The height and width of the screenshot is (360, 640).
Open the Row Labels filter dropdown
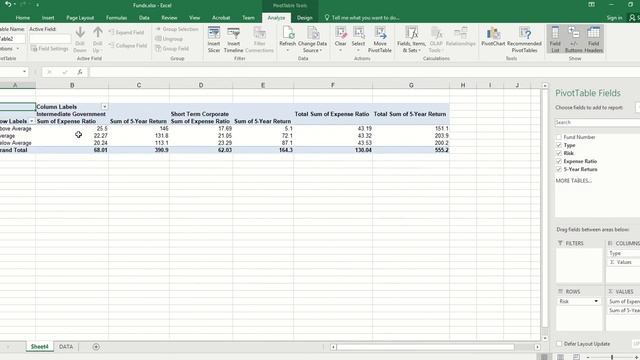pyautogui.click(x=31, y=121)
